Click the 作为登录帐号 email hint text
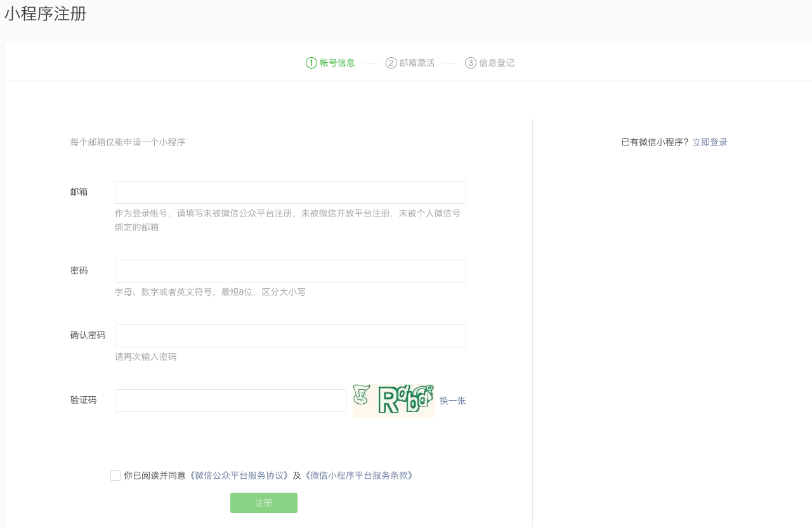Viewport: 812px width, 527px height. click(288, 220)
